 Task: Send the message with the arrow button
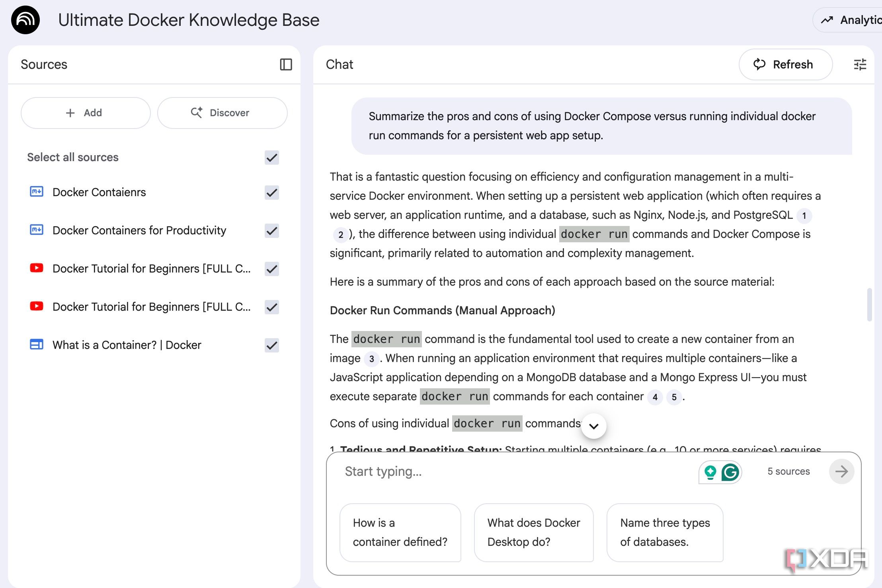coord(841,471)
